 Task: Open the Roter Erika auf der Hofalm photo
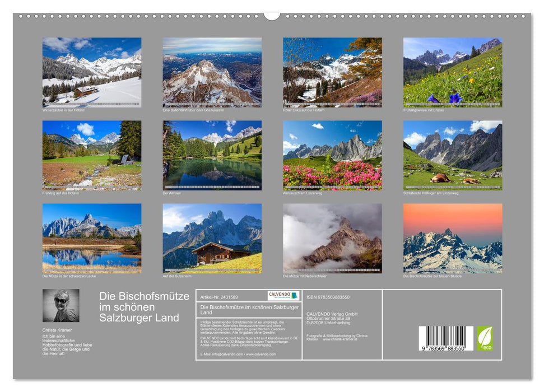(332, 72)
